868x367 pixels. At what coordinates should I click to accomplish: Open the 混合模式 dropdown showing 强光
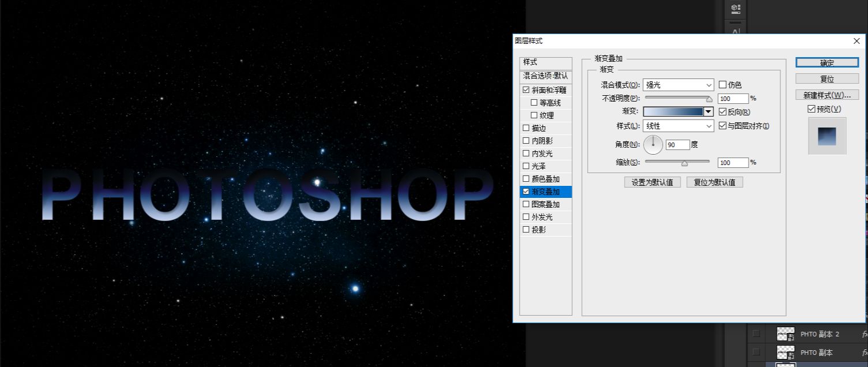tap(678, 85)
